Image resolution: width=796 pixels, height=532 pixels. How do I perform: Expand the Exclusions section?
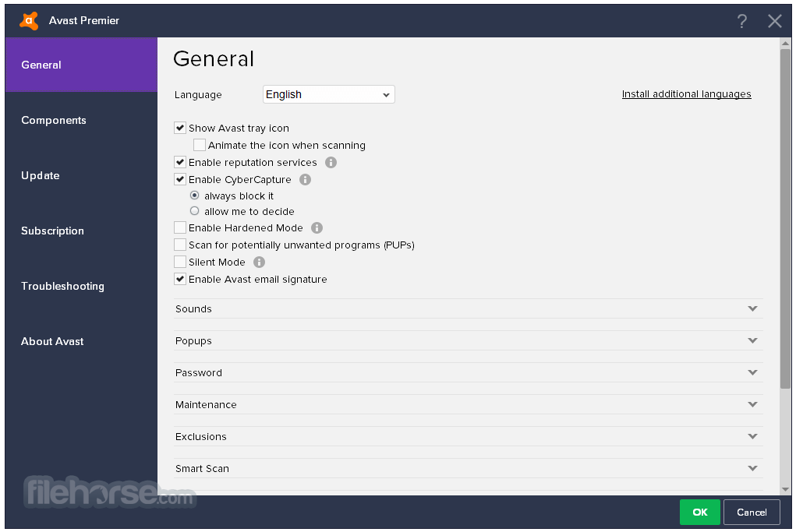(x=468, y=437)
